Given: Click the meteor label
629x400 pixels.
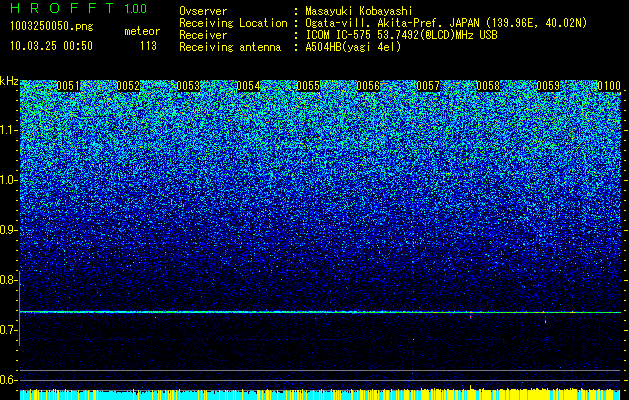Looking at the screenshot, I should 142,31.
